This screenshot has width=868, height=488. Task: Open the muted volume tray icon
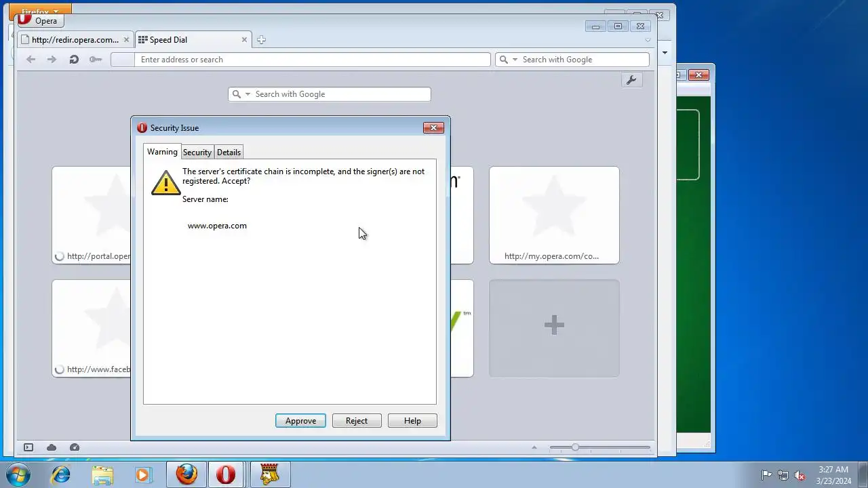(x=800, y=475)
